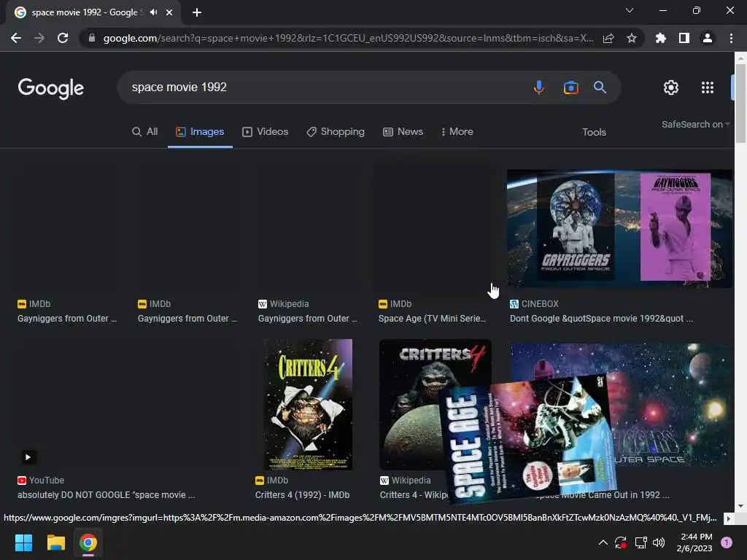Open Chrome's three-dot menu

pos(731,38)
